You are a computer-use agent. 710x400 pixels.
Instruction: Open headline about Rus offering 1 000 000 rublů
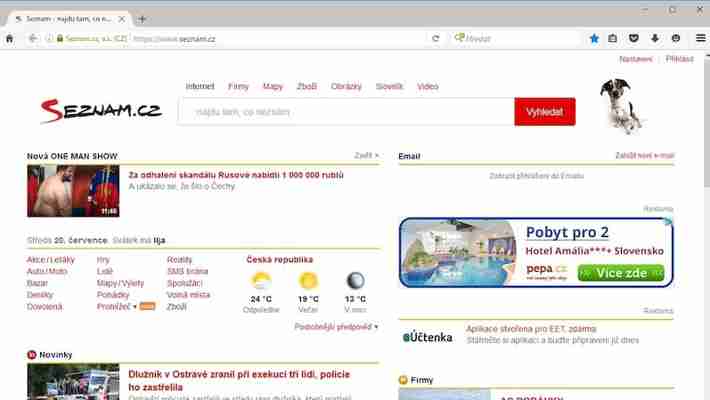[x=236, y=175]
